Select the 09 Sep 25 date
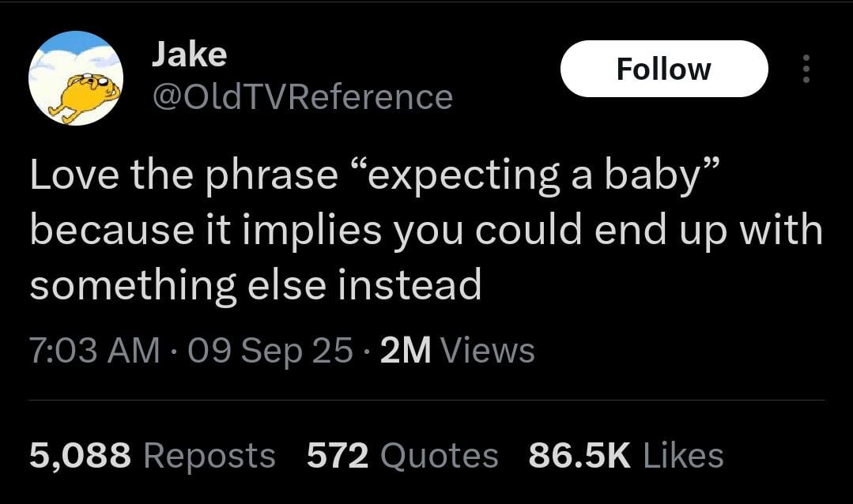The image size is (853, 504). coord(270,350)
